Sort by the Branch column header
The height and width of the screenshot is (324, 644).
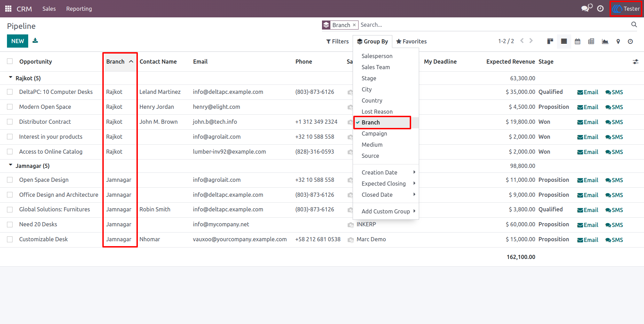point(120,62)
